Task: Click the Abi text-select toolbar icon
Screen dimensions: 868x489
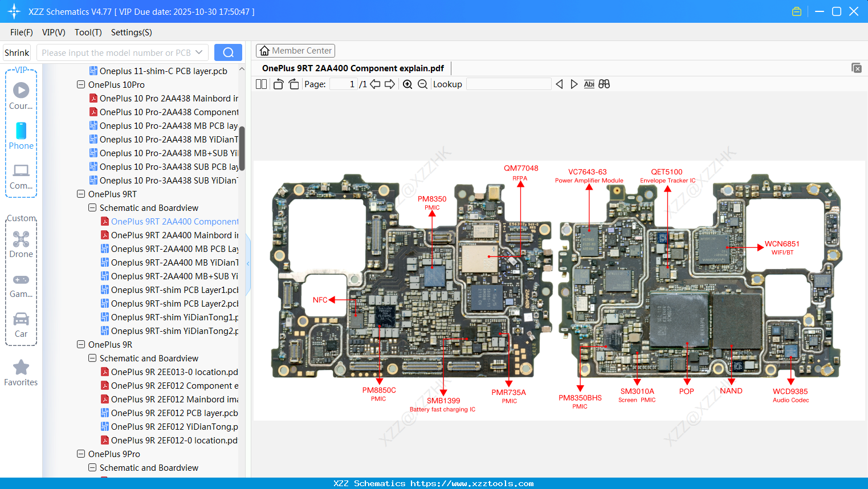Action: pos(589,84)
